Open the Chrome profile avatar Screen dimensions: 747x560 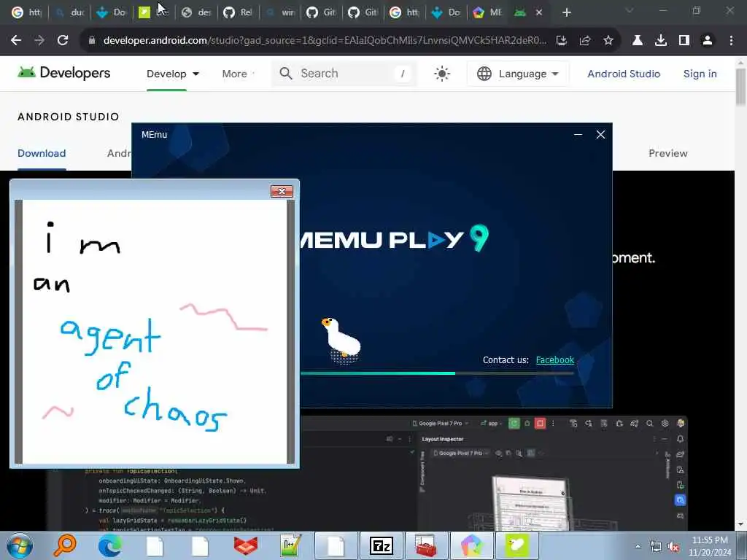coord(708,41)
